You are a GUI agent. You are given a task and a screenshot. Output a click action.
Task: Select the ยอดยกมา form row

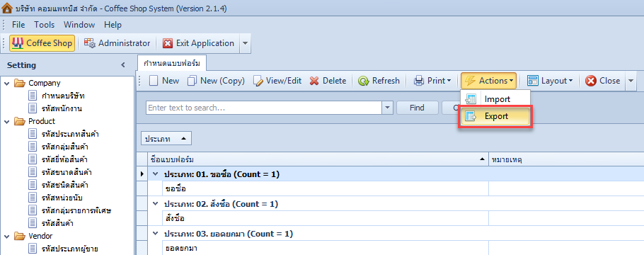(326, 249)
